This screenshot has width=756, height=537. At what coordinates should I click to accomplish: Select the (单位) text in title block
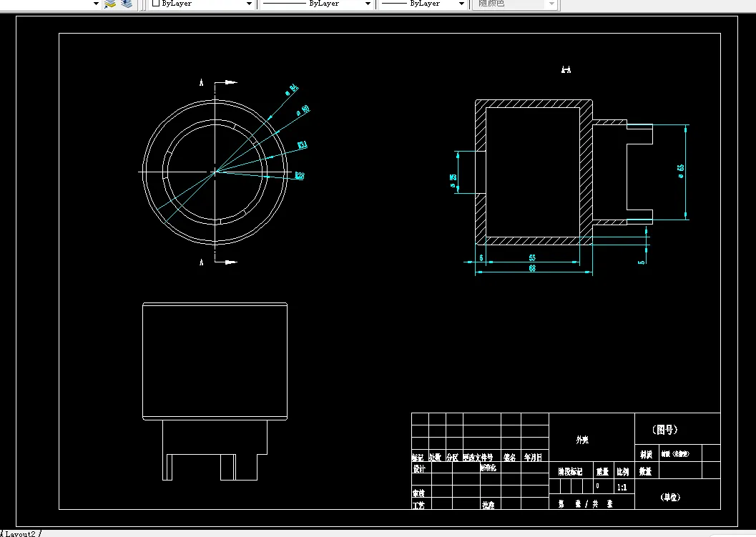pos(671,497)
